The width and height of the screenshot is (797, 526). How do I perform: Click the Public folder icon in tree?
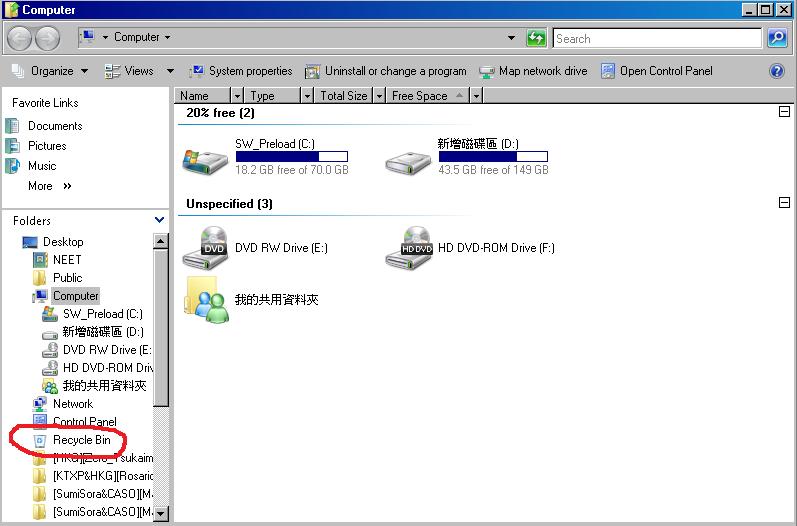pyautogui.click(x=40, y=278)
